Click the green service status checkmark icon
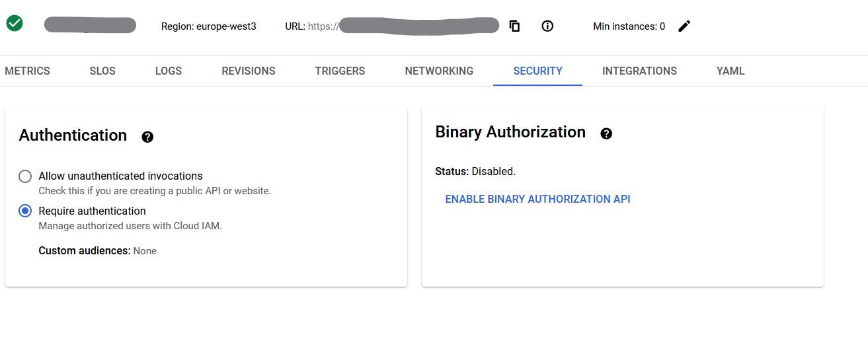 pos(15,24)
